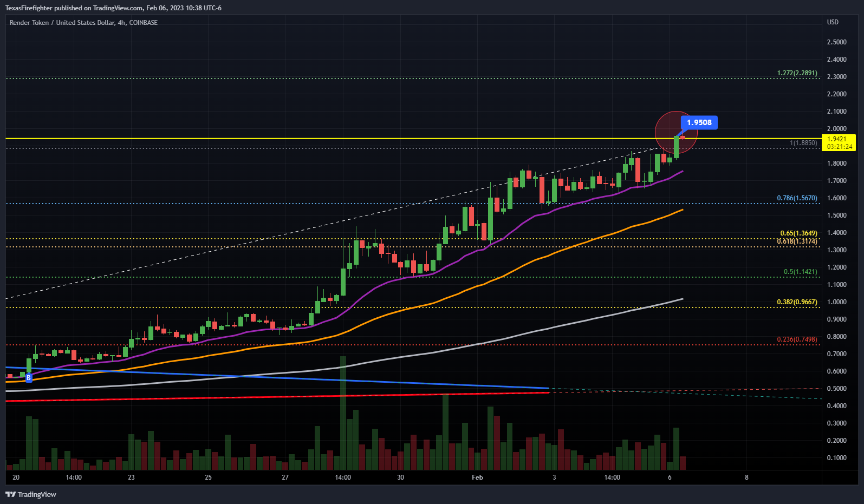The height and width of the screenshot is (504, 864).
Task: Click the USD currency label
Action: pos(833,22)
